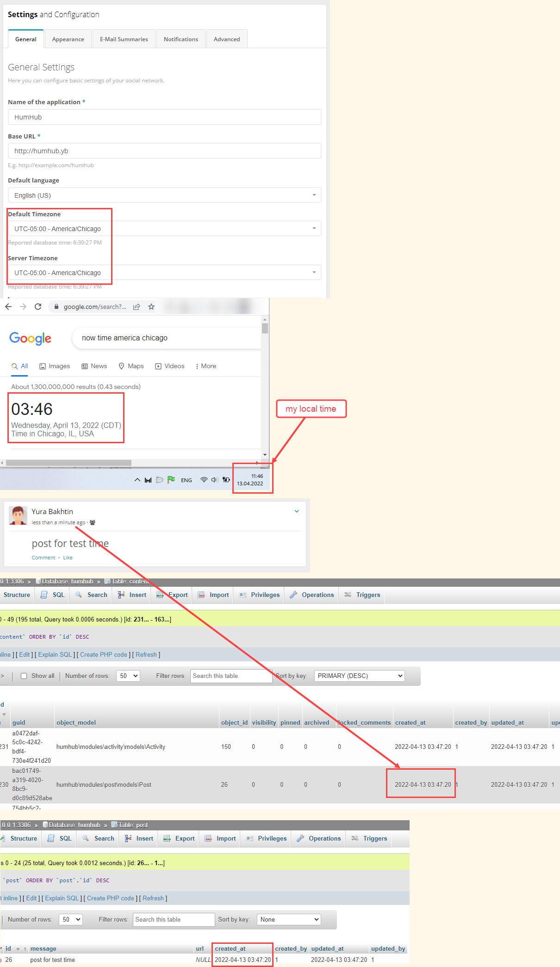Open the Server Timezone dropdown

164,273
